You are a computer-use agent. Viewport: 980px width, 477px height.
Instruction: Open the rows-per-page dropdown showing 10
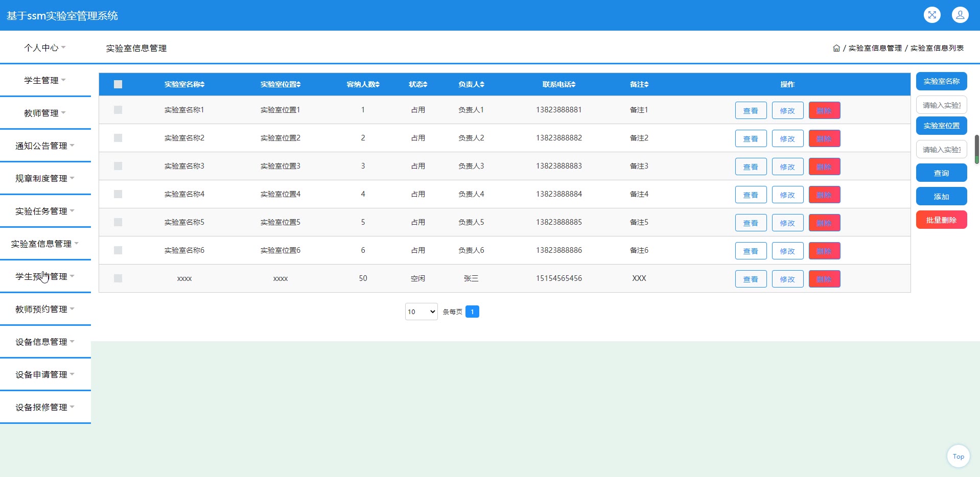[x=421, y=312]
